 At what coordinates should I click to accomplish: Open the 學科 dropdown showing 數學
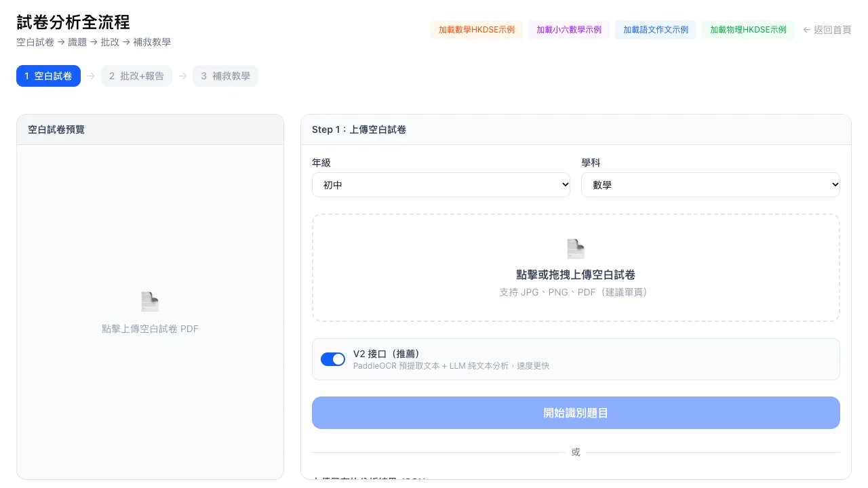tap(710, 184)
